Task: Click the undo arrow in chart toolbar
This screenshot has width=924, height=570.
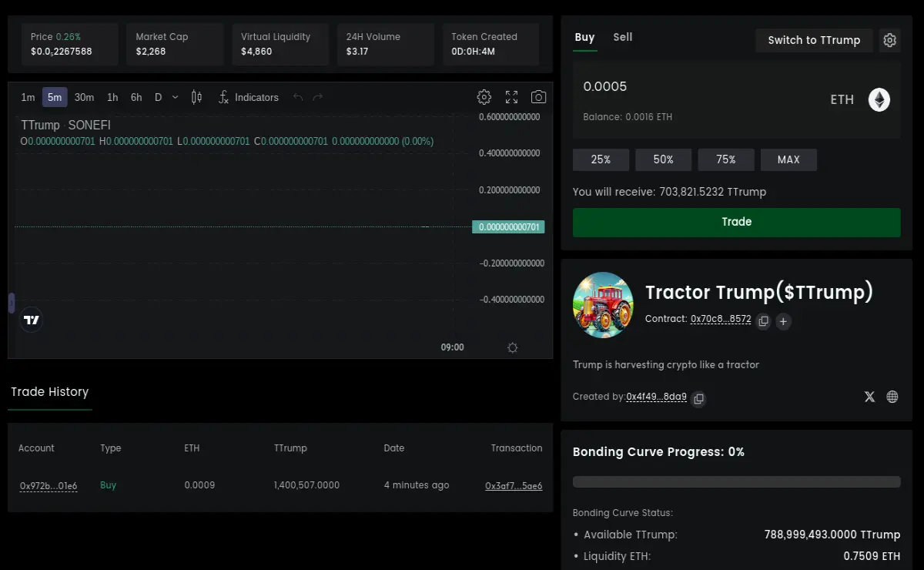Action: click(x=298, y=97)
